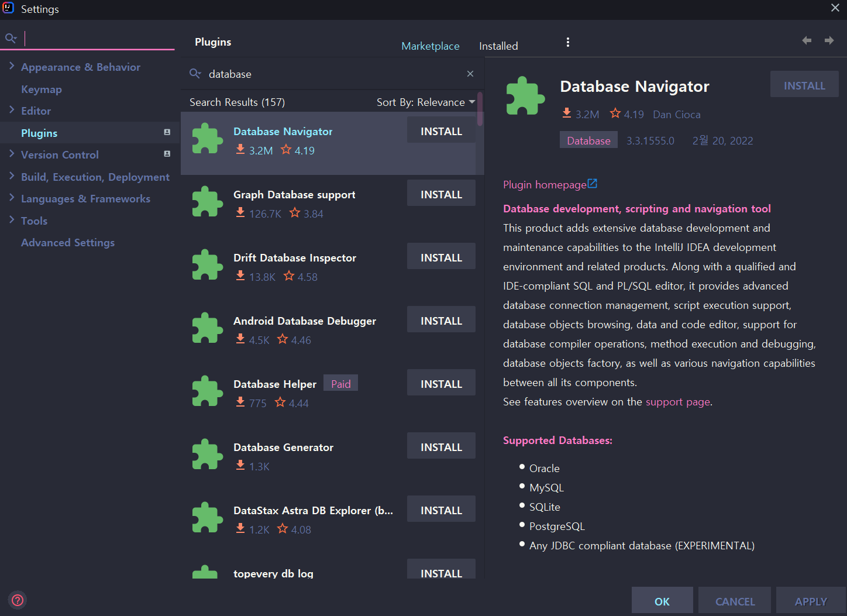
Task: Expand the Editor settings section
Action: [12, 110]
